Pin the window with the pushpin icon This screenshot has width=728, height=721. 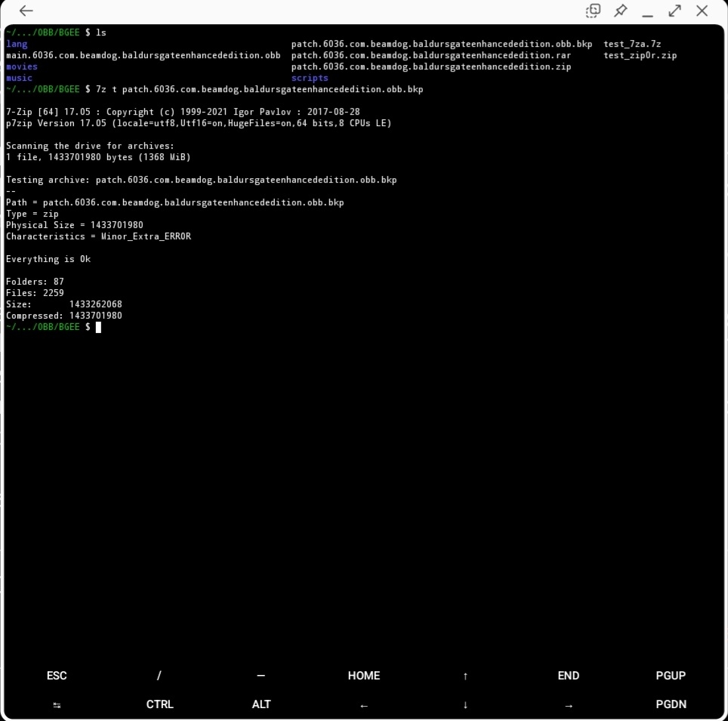[620, 11]
